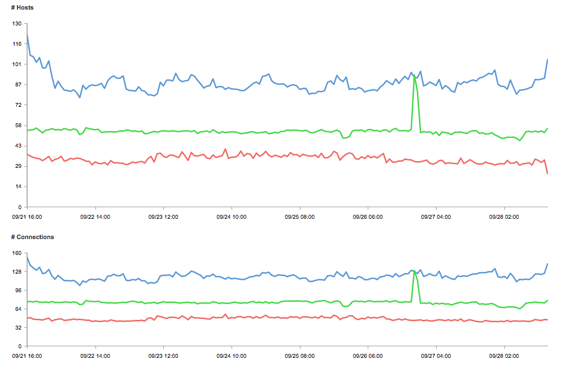
Task: Click "09/21 16:00" under the Hosts chart
Action: [27, 217]
